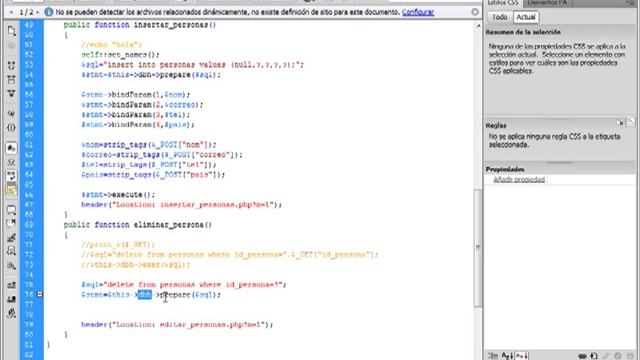
Task: Open the Open Documents list icon
Action: coord(11,31)
